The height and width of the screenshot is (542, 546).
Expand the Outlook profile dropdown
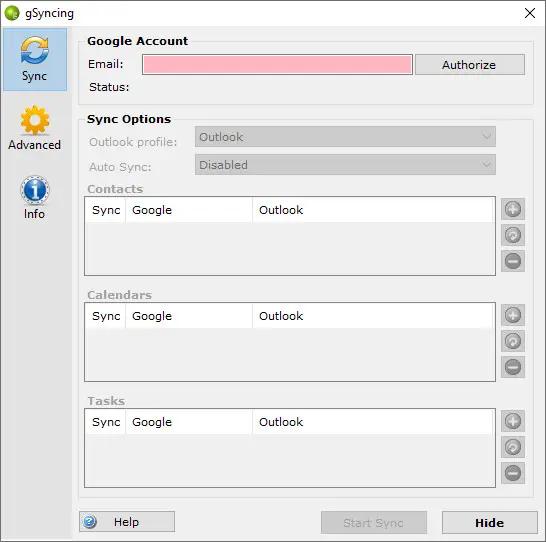click(x=345, y=137)
